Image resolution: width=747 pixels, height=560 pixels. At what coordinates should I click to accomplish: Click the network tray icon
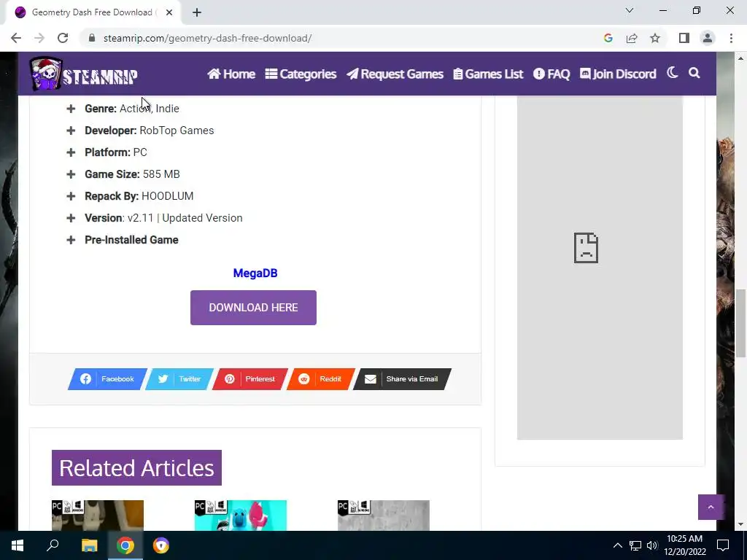coord(635,545)
